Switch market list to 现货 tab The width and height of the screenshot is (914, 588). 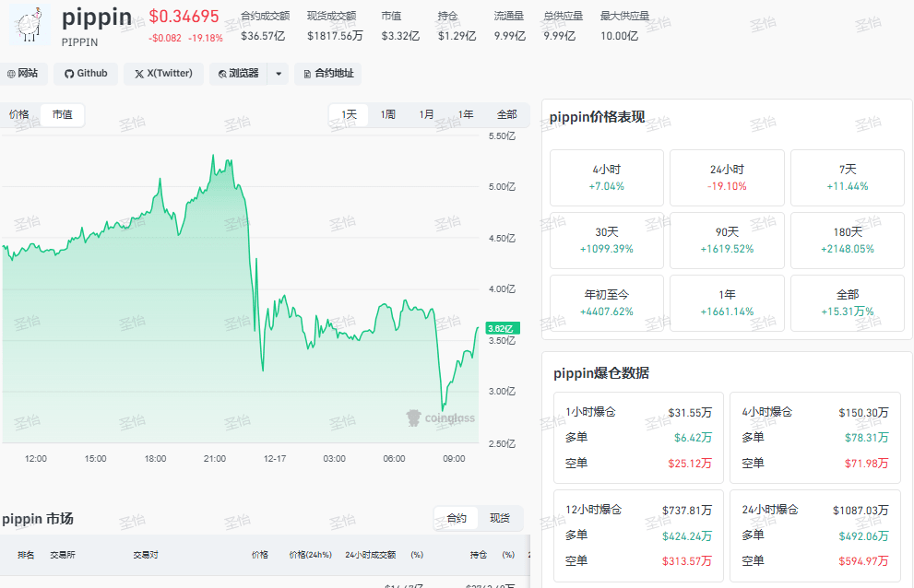[500, 519]
